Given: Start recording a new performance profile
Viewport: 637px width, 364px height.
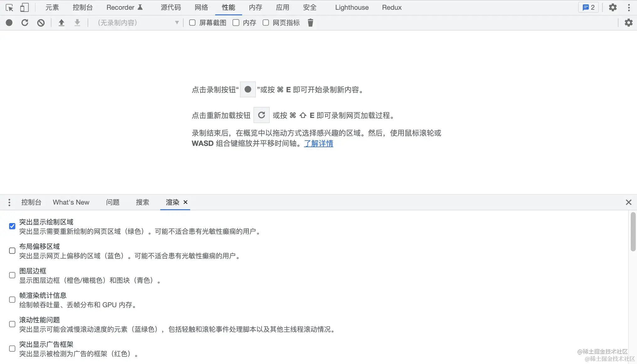Looking at the screenshot, I should 9,23.
